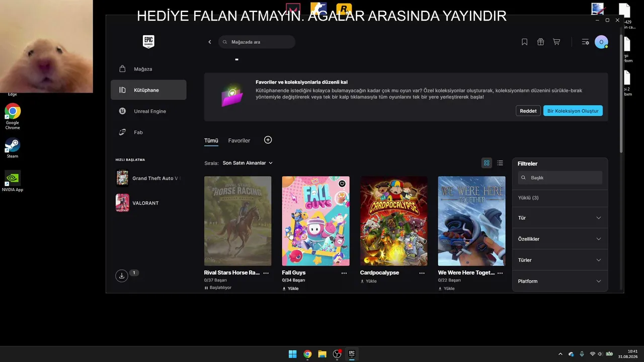Quick launch Grand Theft Auto V
The width and height of the screenshot is (644, 362).
pyautogui.click(x=148, y=178)
